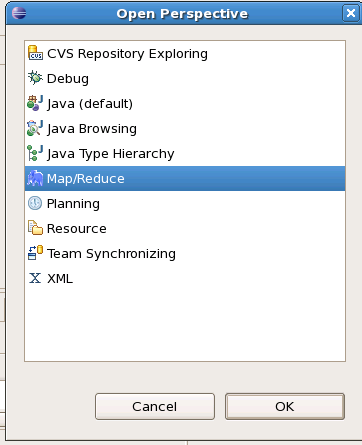Select Java Browsing text entry
Viewport: 362px width, 445px height.
click(92, 129)
